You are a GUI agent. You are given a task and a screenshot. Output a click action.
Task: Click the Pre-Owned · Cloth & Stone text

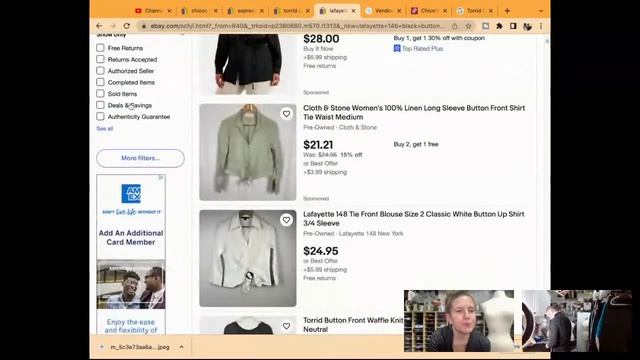pyautogui.click(x=340, y=127)
